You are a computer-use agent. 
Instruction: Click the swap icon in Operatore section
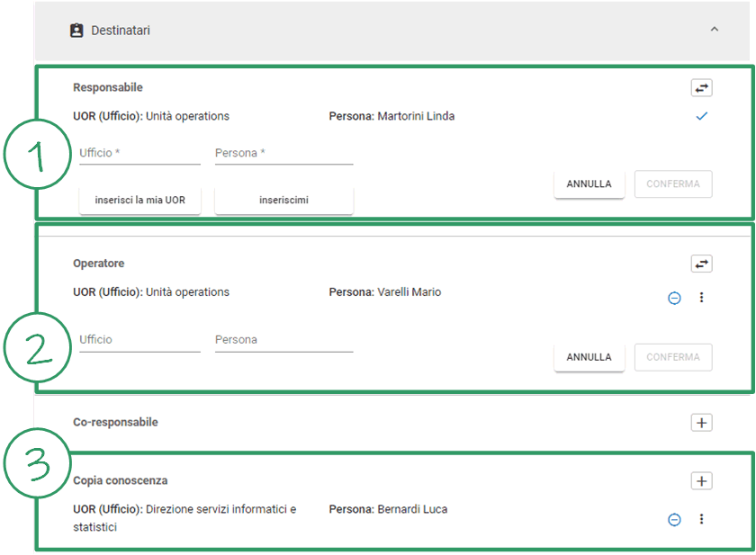pyautogui.click(x=701, y=264)
